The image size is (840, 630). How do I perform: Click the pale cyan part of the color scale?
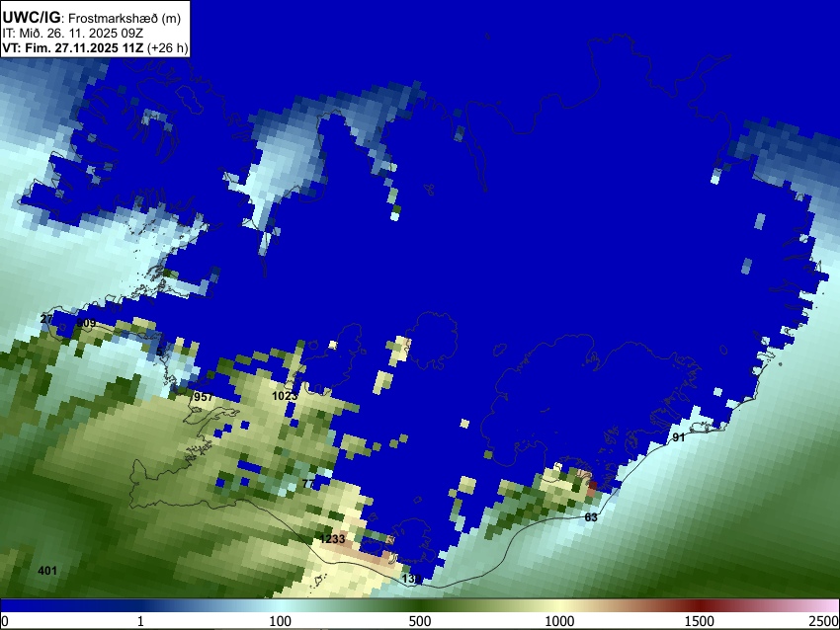pos(281,605)
